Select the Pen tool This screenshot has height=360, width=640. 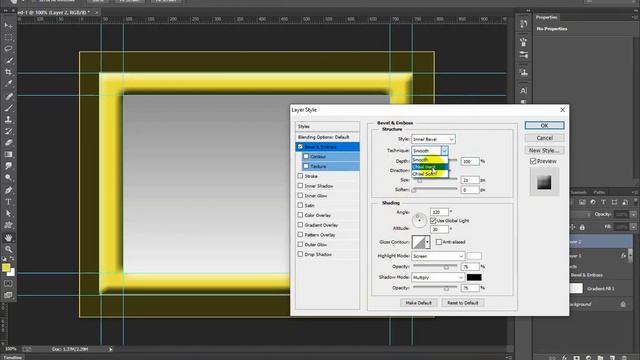(8, 190)
